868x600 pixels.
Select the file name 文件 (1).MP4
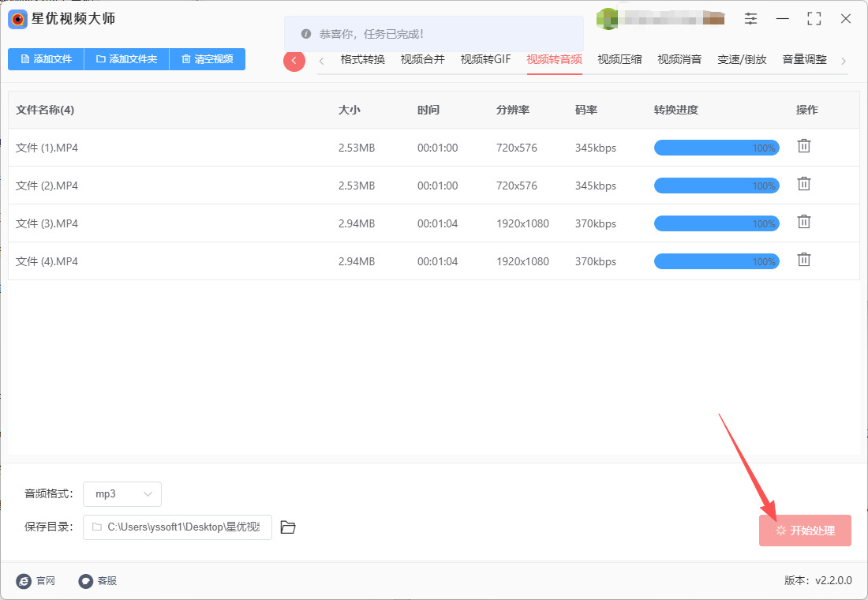pos(47,148)
